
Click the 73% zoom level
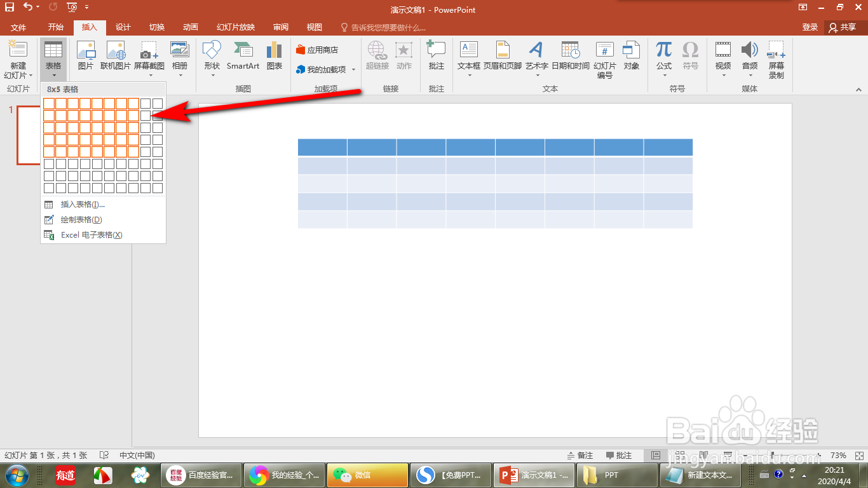click(839, 455)
